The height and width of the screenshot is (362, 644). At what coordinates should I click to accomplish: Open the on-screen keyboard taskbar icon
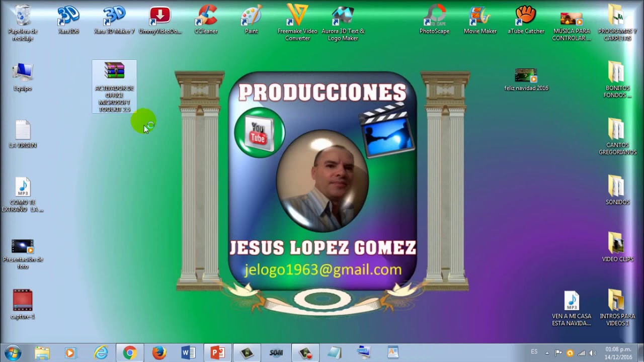(x=363, y=353)
